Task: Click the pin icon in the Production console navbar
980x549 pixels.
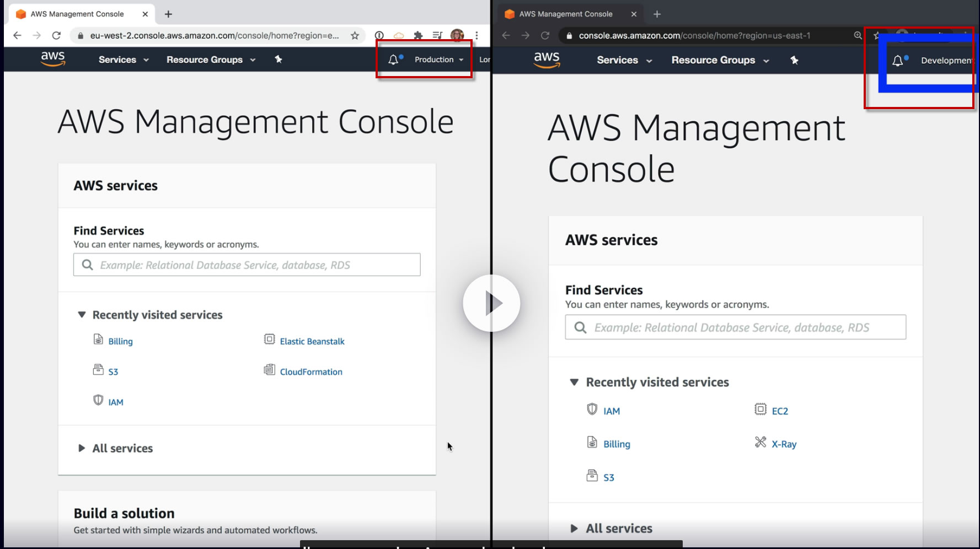Action: point(279,60)
